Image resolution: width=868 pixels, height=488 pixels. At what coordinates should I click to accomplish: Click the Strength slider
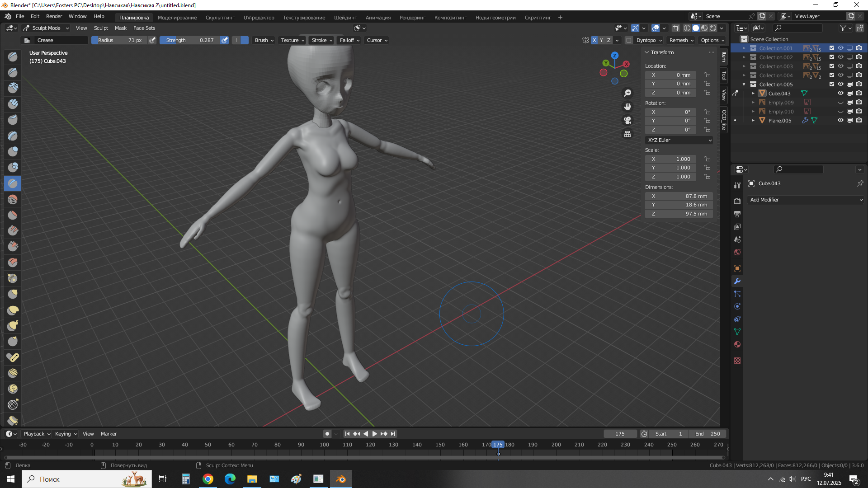[190, 40]
